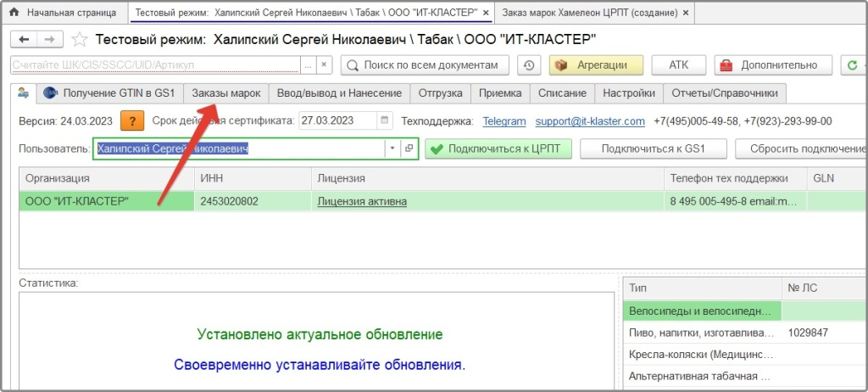The width and height of the screenshot is (868, 392).
Task: Switch to the Заказы марок tab
Action: (225, 93)
